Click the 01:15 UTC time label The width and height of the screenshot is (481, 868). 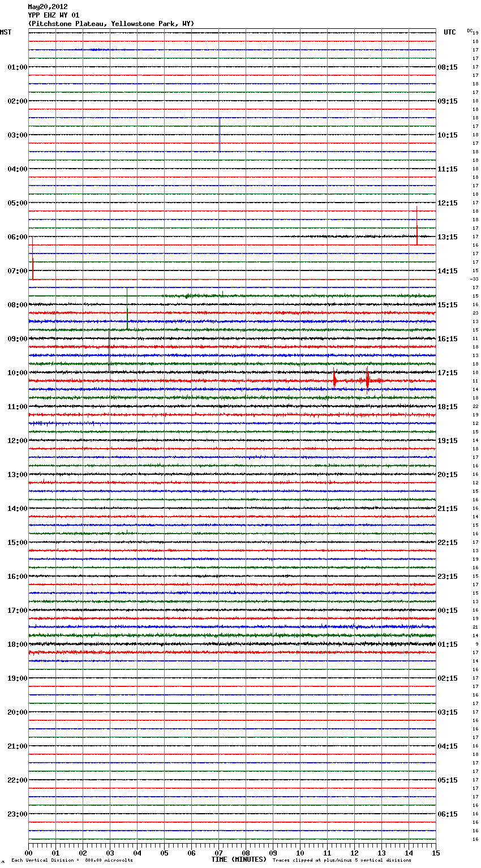click(x=448, y=644)
